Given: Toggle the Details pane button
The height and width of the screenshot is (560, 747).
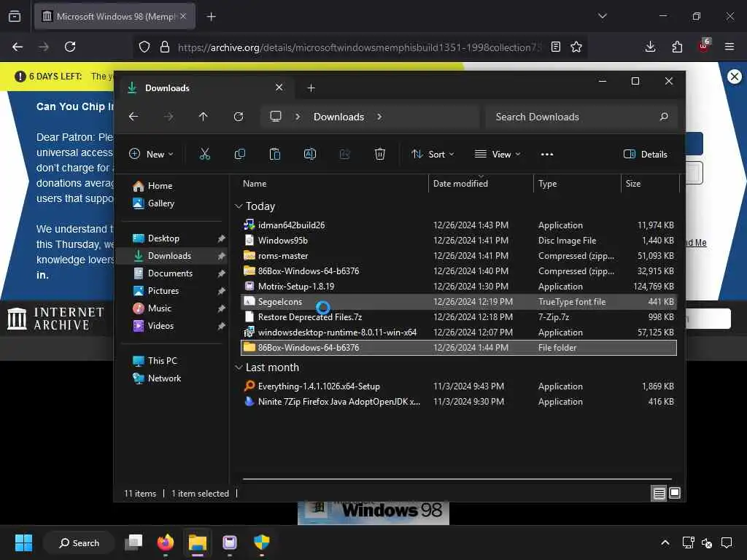Looking at the screenshot, I should (x=646, y=154).
